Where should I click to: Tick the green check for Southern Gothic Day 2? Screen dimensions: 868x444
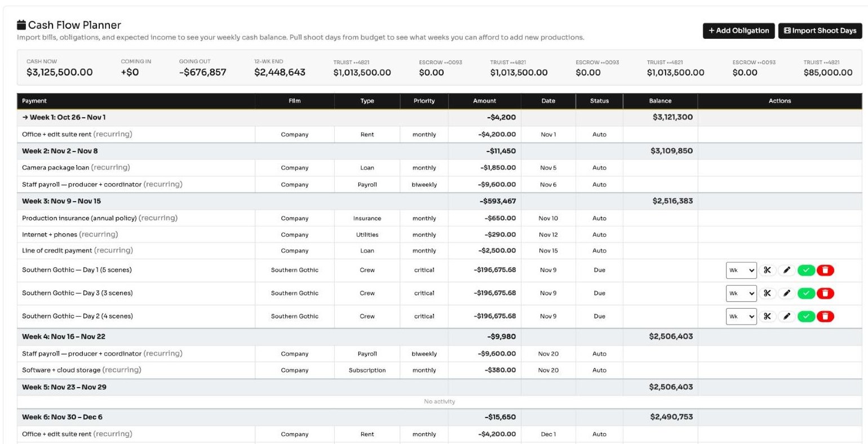pyautogui.click(x=806, y=316)
